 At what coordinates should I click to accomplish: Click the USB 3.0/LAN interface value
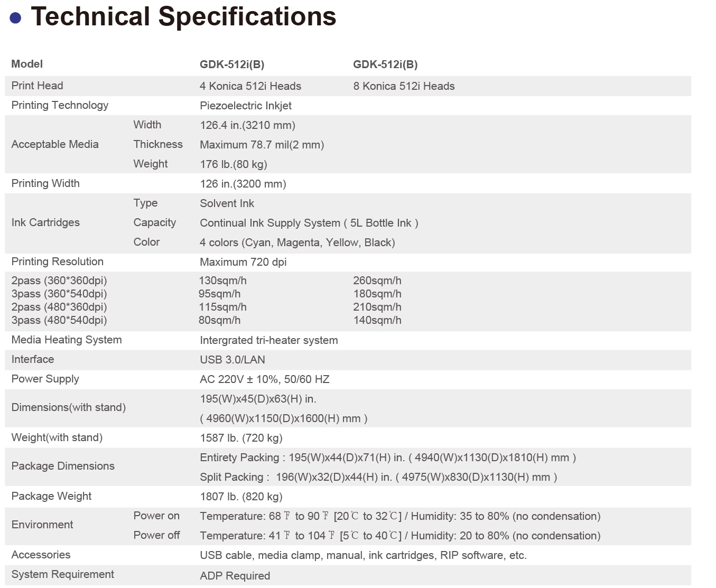232,360
